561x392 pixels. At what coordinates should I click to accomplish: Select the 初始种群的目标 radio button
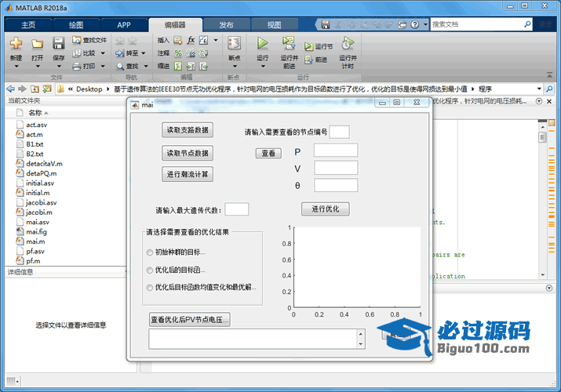[x=150, y=252]
